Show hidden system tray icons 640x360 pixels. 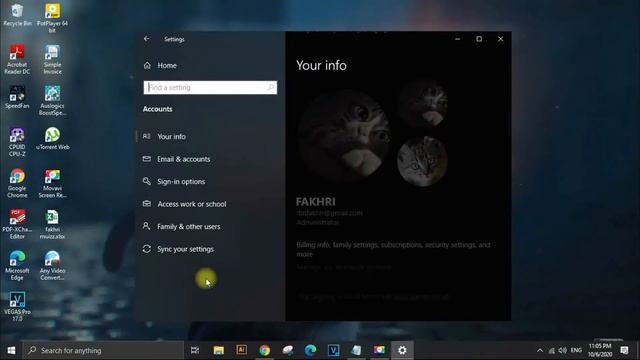click(540, 350)
